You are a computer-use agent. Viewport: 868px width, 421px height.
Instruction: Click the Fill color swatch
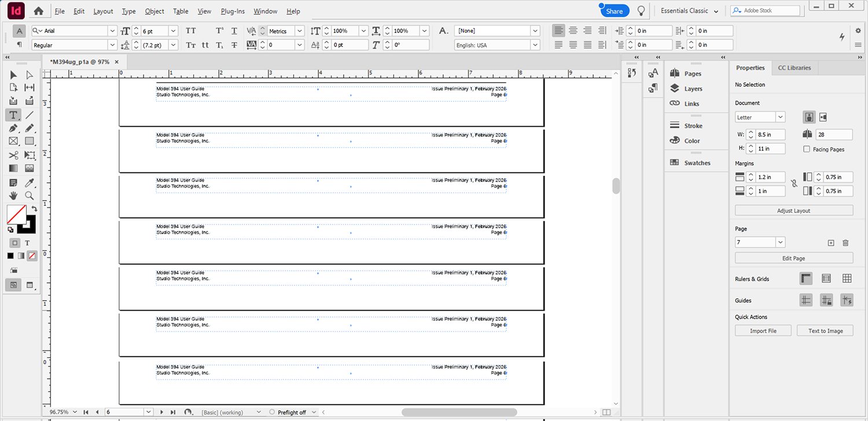pyautogui.click(x=16, y=215)
